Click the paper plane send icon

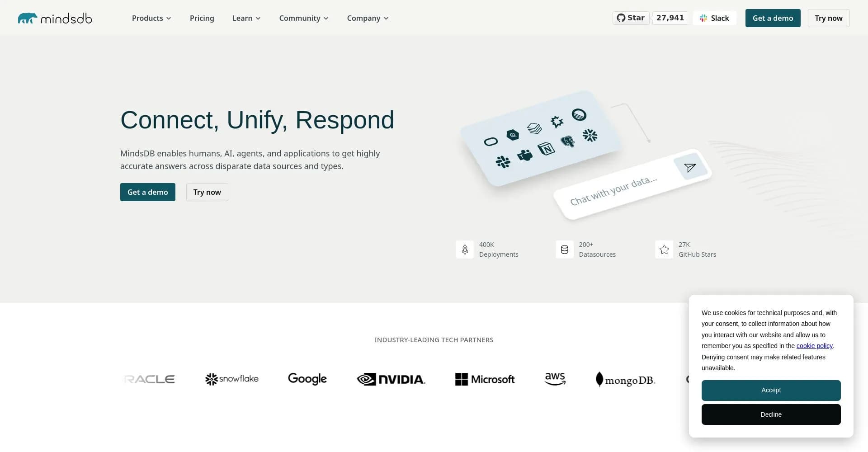click(689, 168)
